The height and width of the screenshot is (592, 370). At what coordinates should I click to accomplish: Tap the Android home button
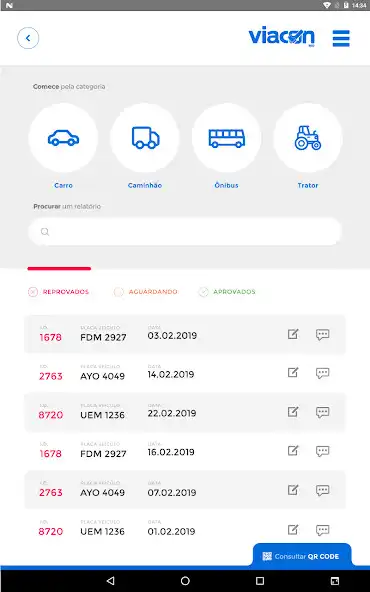185,581
